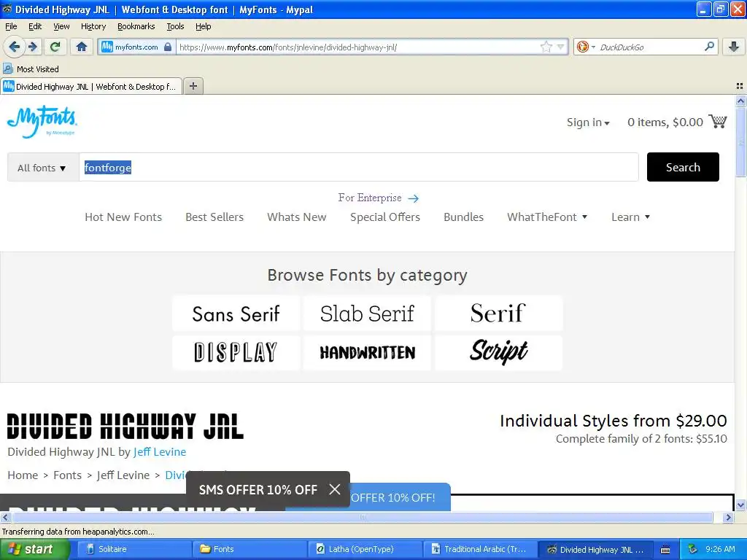Open Whats New
The width and height of the screenshot is (747, 560).
(x=297, y=217)
